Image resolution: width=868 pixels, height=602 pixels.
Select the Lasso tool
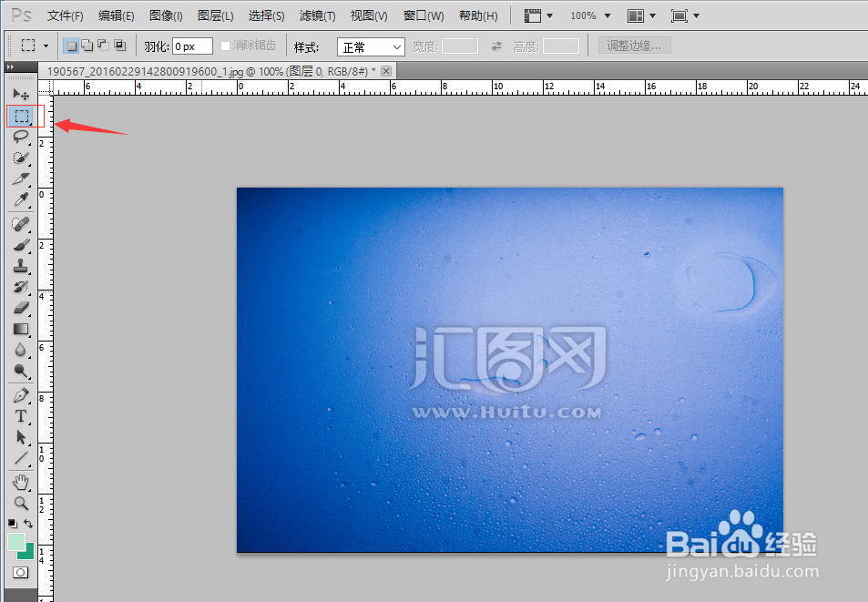pos(21,137)
